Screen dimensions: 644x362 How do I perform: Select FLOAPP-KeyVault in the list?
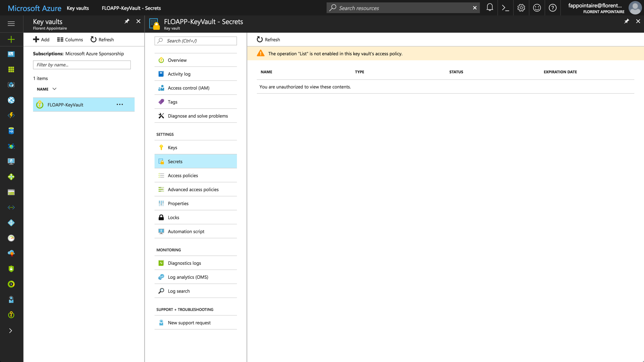click(84, 105)
